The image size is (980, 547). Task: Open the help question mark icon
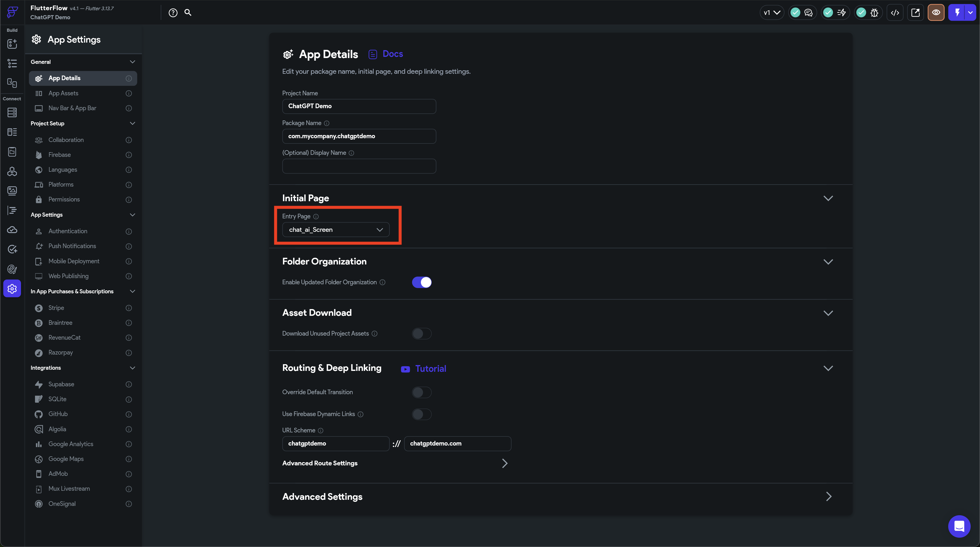pyautogui.click(x=173, y=13)
